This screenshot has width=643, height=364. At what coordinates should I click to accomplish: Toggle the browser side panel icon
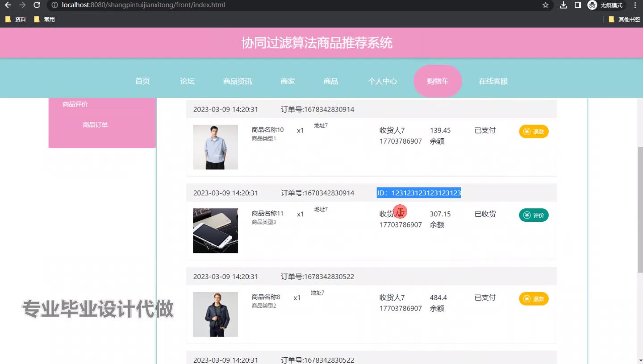[577, 5]
